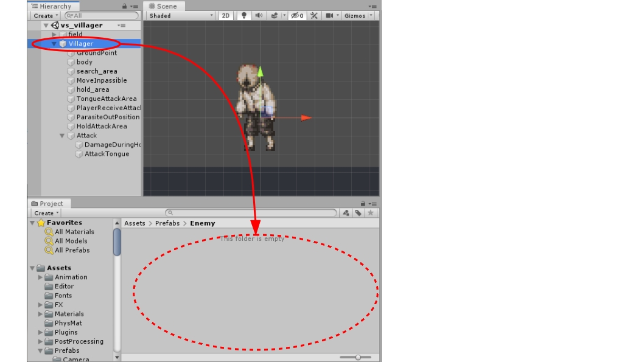
Task: Toggle 2D view mode in the Scene view
Action: [x=225, y=16]
